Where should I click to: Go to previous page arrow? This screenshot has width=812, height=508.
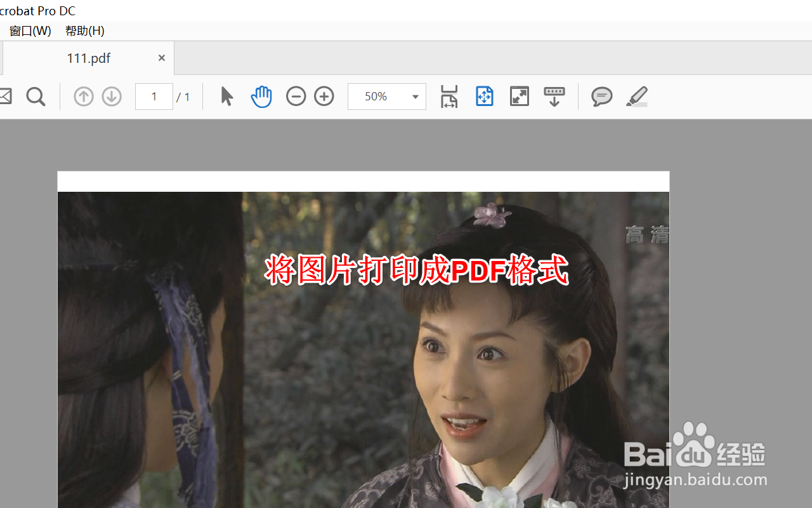84,97
